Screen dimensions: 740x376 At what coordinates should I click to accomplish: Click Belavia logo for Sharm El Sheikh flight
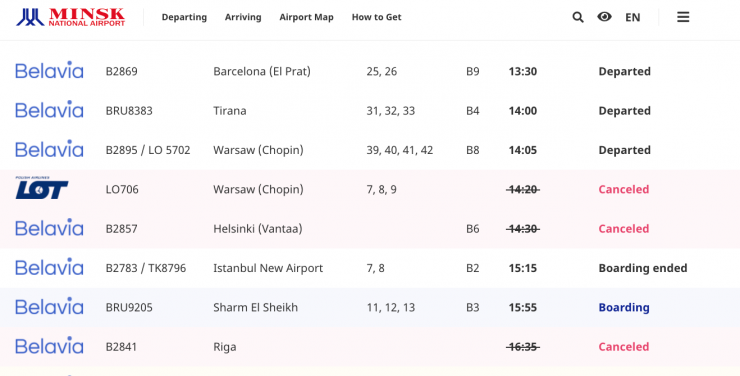(x=50, y=307)
